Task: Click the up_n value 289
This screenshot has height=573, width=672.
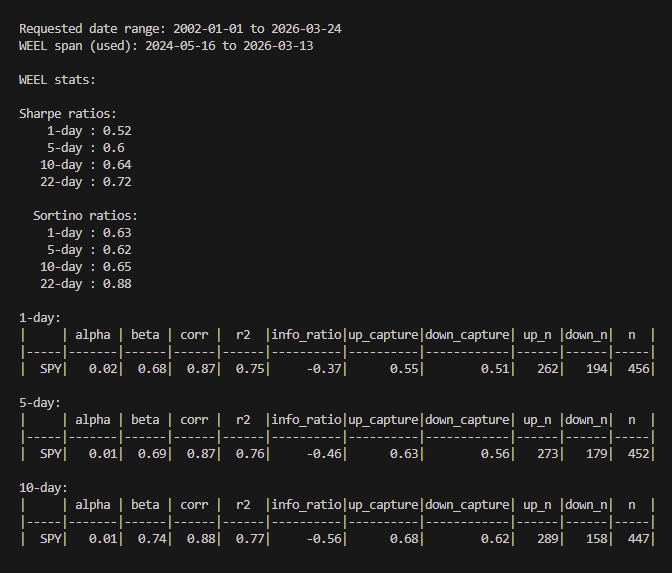Action: pos(547,538)
